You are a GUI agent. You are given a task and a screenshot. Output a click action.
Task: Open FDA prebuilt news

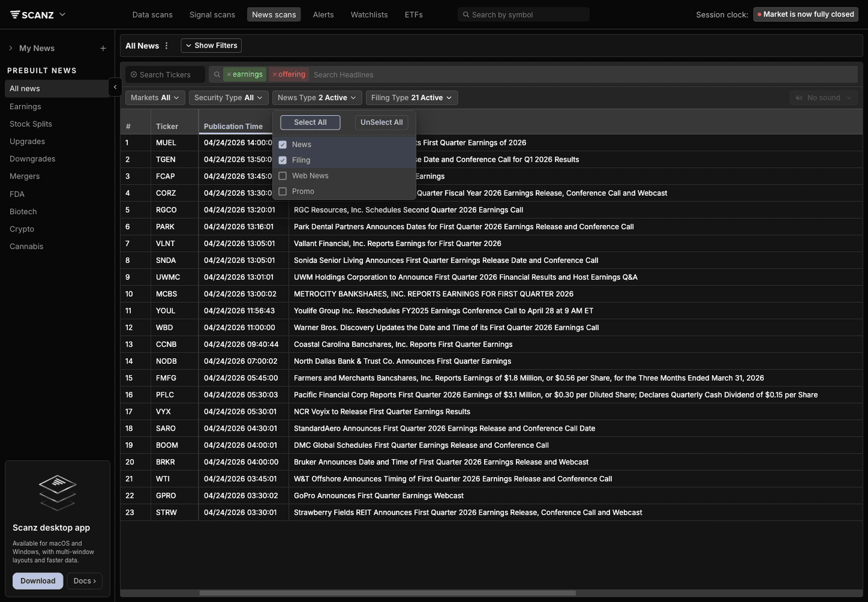coord(17,194)
